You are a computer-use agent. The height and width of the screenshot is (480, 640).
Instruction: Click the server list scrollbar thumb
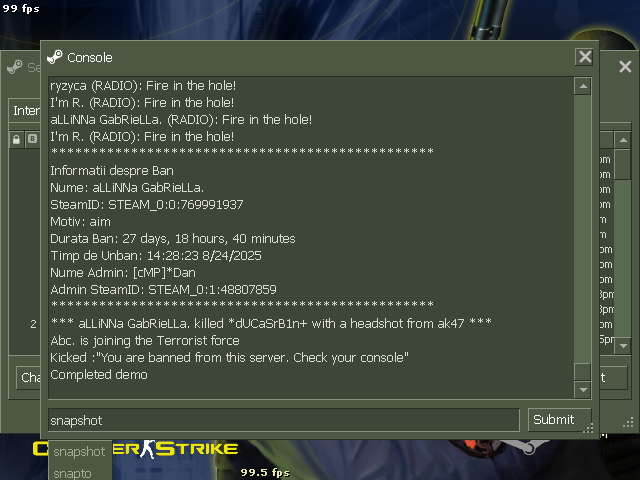click(623, 164)
